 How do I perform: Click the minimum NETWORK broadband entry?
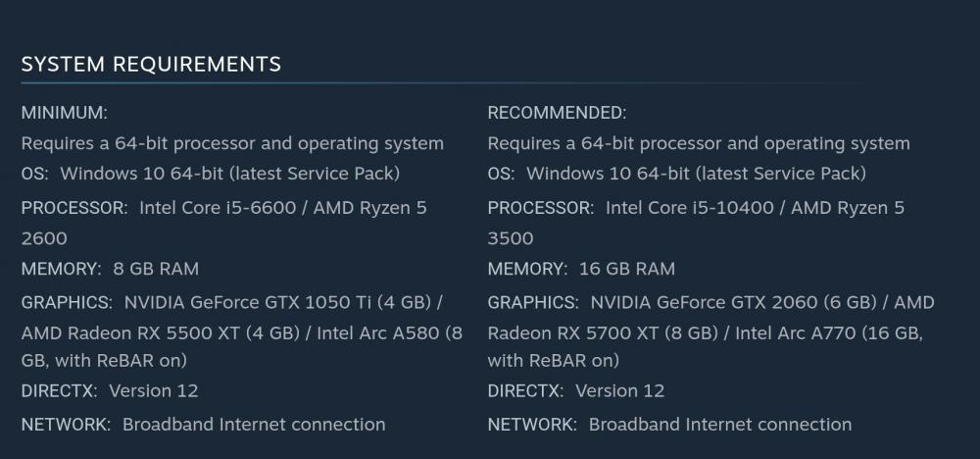tap(254, 424)
